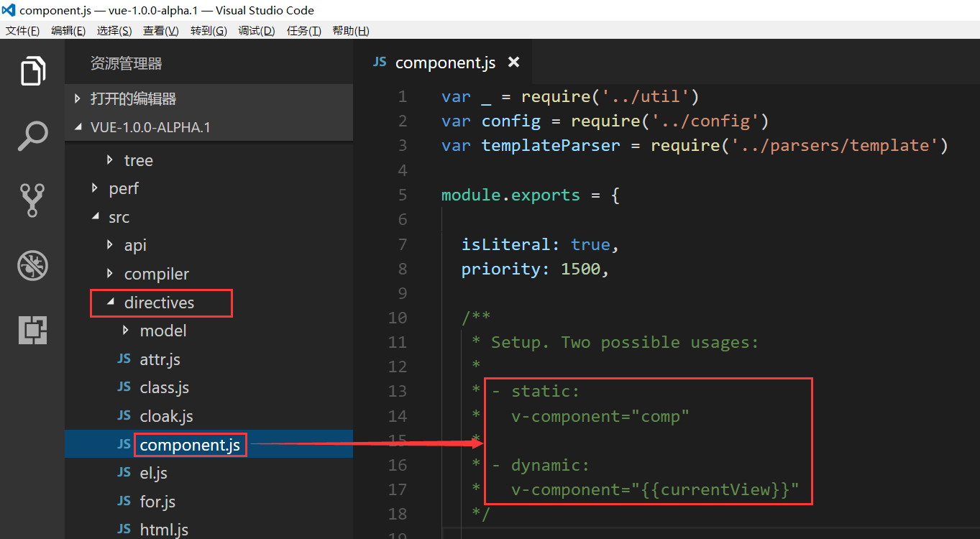Open the 文件(F) menu
The height and width of the screenshot is (539, 980).
(x=23, y=31)
